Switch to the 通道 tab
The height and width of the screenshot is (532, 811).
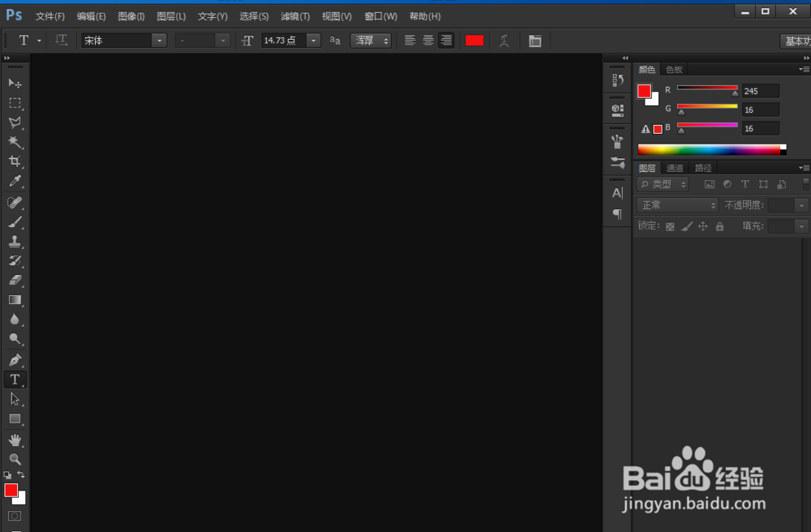[675, 168]
